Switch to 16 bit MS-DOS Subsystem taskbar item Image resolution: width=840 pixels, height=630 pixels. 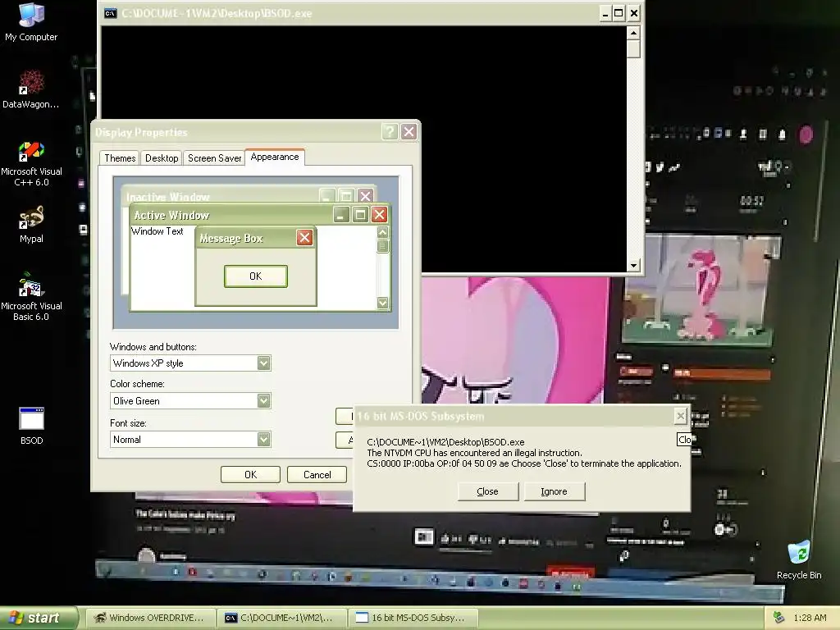pos(413,618)
